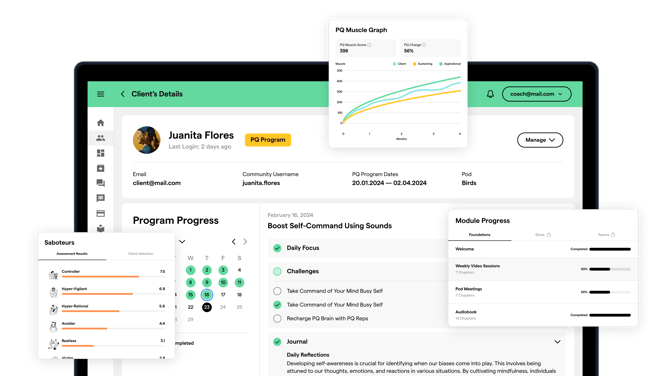Open the Home icon in sidebar
The image size is (670, 376).
100,123
